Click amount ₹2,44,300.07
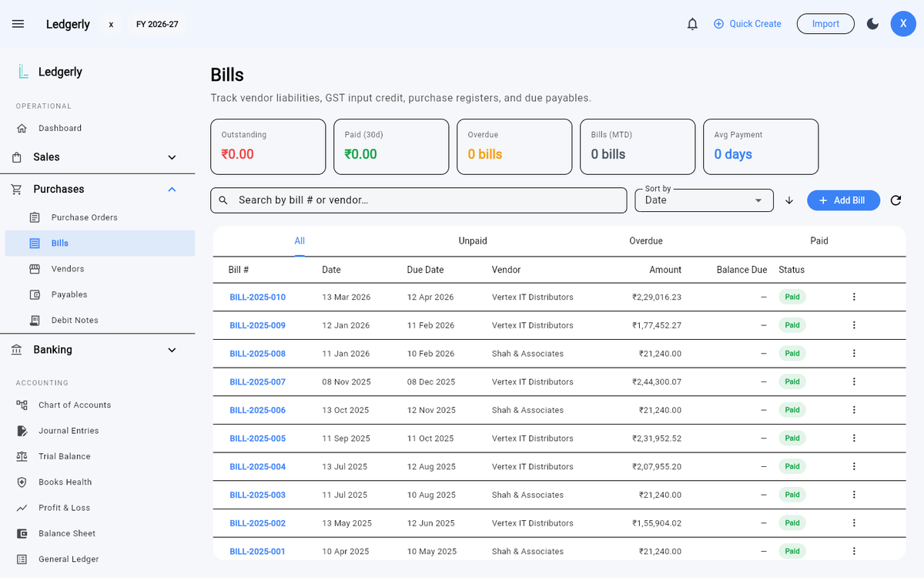Viewport: 924px width, 578px height. click(x=657, y=382)
